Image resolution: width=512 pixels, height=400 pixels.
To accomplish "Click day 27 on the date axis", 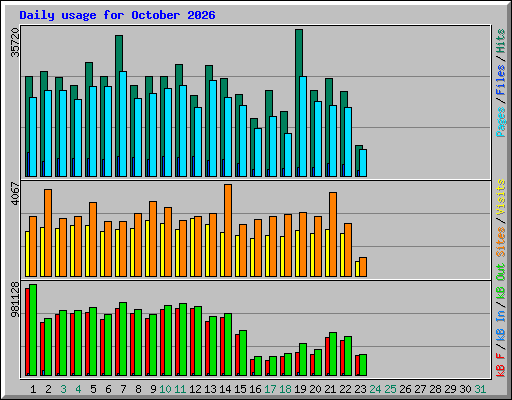I will (420, 389).
